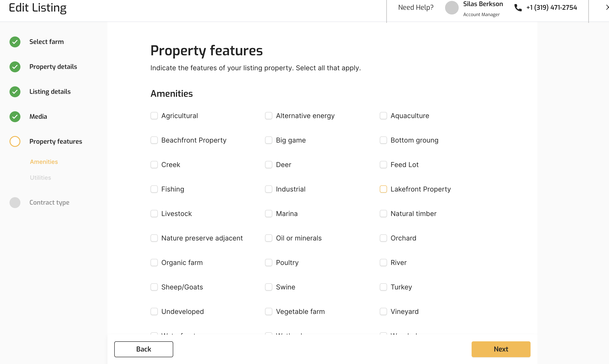Enable the Lakefront Property checkbox
This screenshot has height=364, width=609.
(x=383, y=189)
